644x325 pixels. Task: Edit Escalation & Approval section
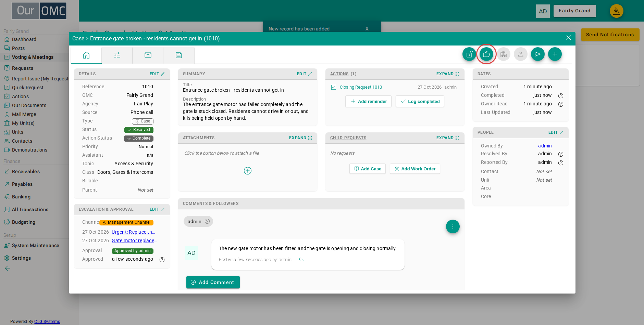click(157, 209)
